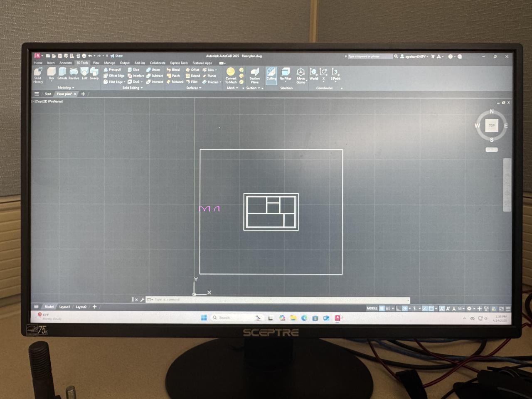This screenshot has width=532, height=399.
Task: Click the AutoCAD icon in the taskbar
Action: click(x=337, y=318)
